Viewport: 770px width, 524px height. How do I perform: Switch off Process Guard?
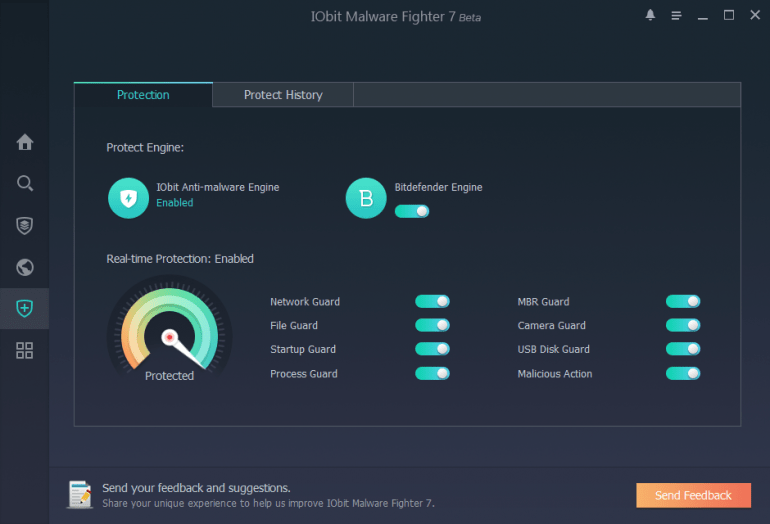click(x=432, y=374)
